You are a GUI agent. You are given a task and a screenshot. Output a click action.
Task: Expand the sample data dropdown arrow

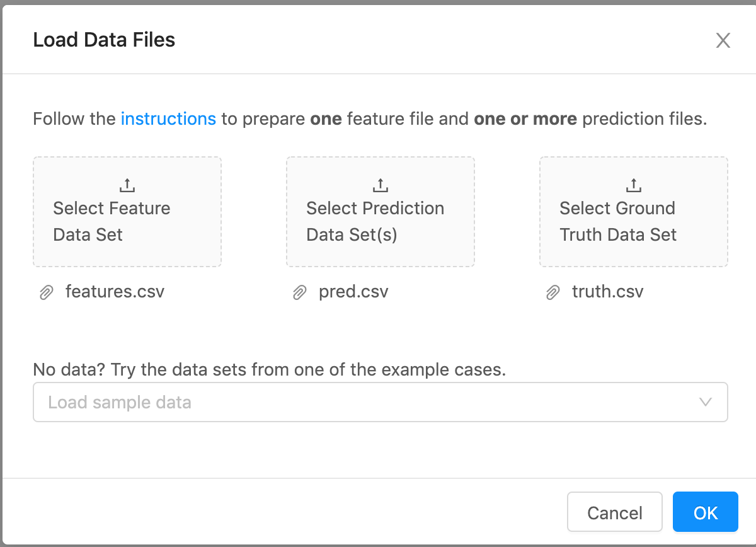click(706, 402)
